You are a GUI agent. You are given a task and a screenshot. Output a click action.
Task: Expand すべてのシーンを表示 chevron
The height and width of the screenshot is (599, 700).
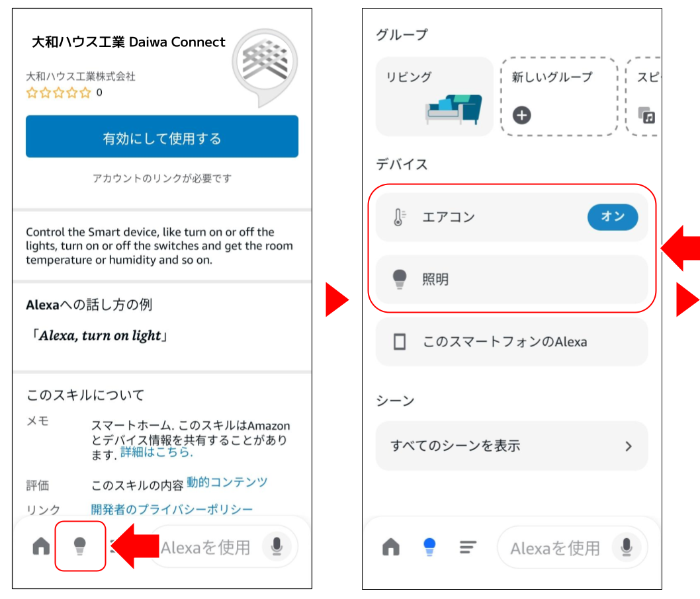[629, 446]
